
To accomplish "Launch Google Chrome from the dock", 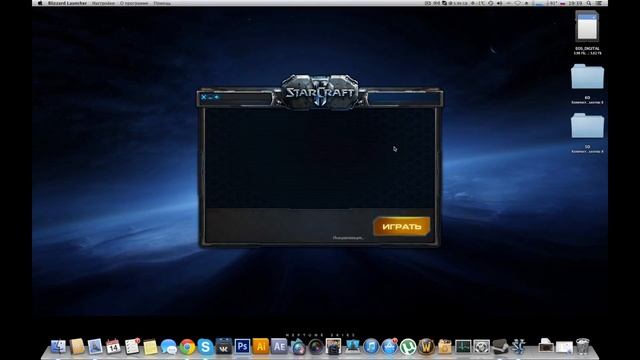I will [187, 347].
